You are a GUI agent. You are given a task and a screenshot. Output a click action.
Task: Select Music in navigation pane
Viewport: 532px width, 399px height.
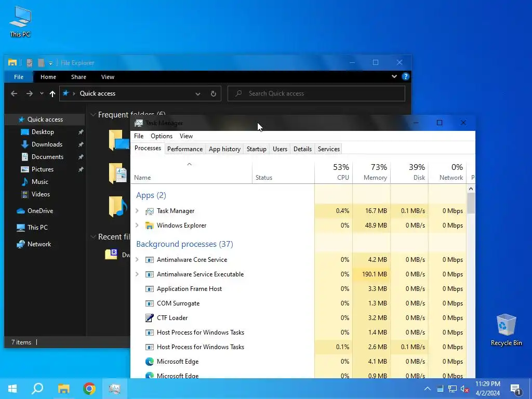tap(39, 182)
